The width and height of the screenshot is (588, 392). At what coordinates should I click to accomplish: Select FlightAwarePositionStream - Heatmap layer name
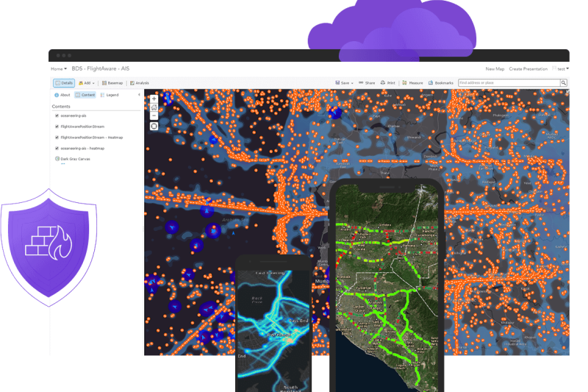[92, 138]
